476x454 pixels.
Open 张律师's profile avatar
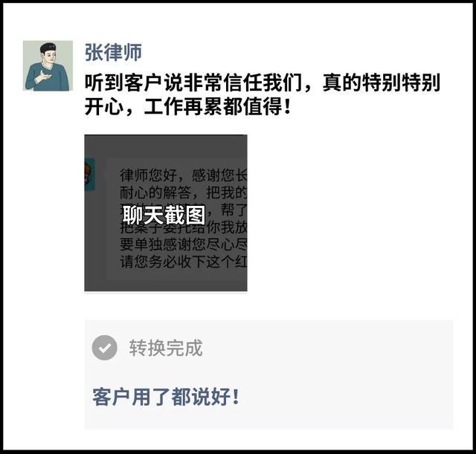click(48, 65)
